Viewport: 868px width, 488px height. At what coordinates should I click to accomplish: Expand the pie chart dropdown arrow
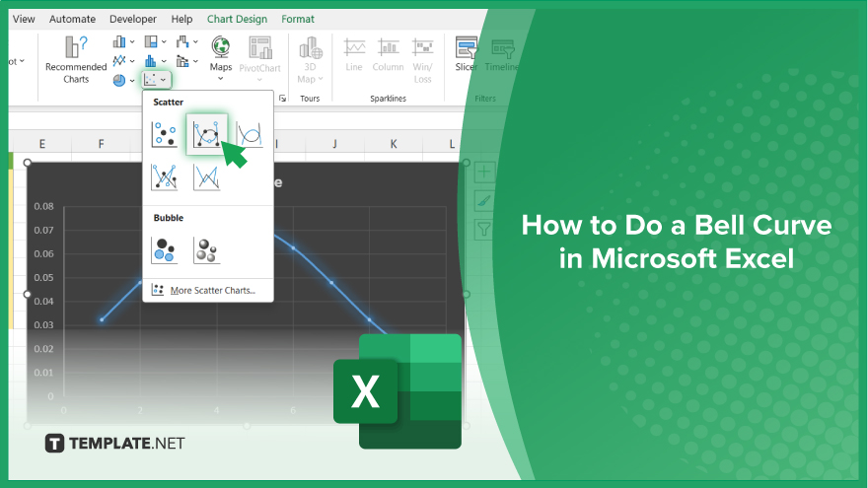pos(132,81)
